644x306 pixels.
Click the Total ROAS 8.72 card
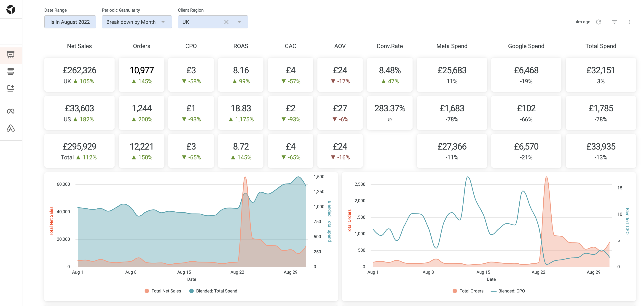[x=241, y=151]
